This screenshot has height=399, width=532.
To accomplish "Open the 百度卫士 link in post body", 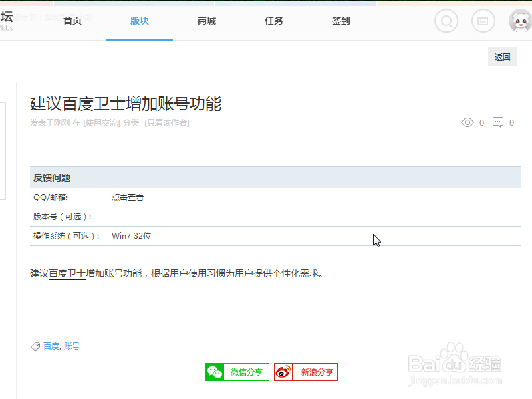I will click(x=67, y=273).
